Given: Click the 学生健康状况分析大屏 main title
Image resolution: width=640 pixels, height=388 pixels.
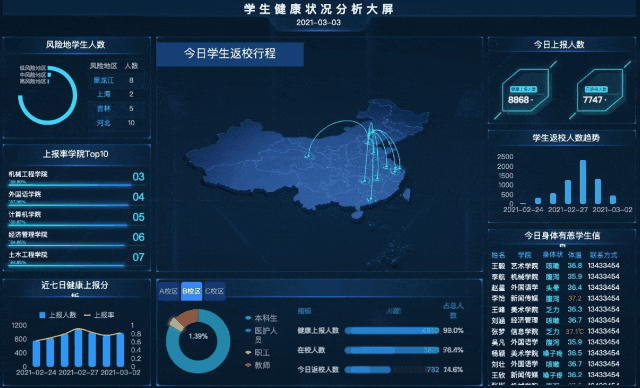Looking at the screenshot, I should 319,9.
